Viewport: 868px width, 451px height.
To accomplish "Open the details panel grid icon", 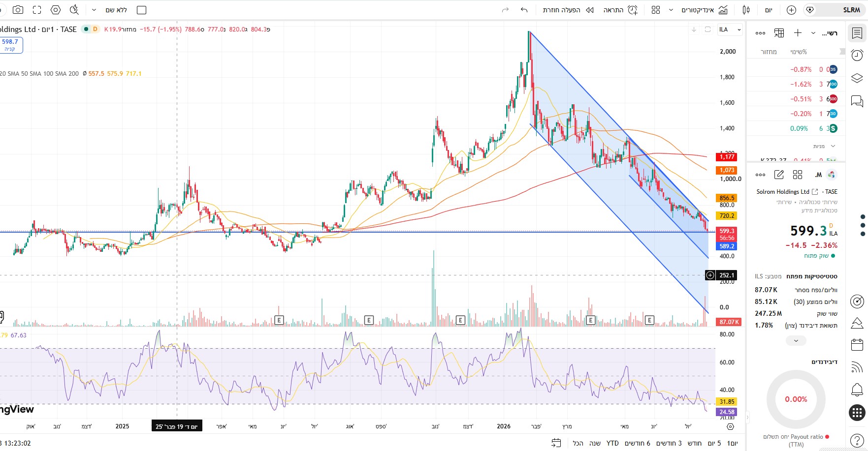I will [x=798, y=175].
